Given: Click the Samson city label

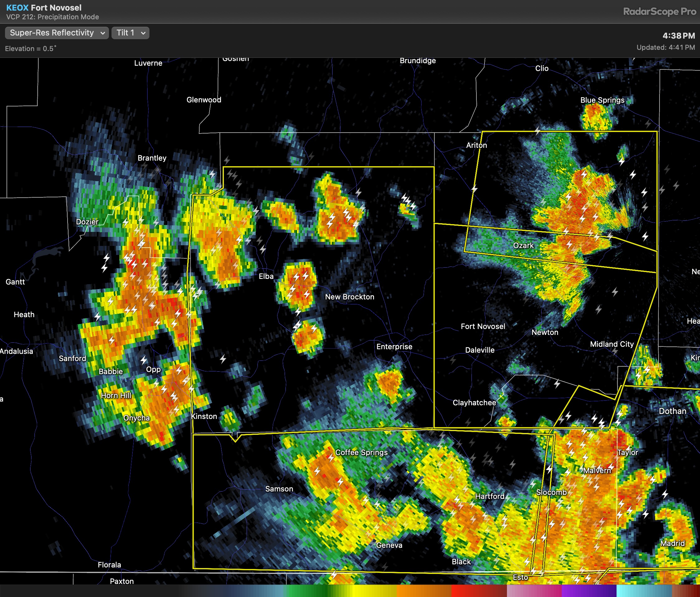Looking at the screenshot, I should tap(279, 489).
